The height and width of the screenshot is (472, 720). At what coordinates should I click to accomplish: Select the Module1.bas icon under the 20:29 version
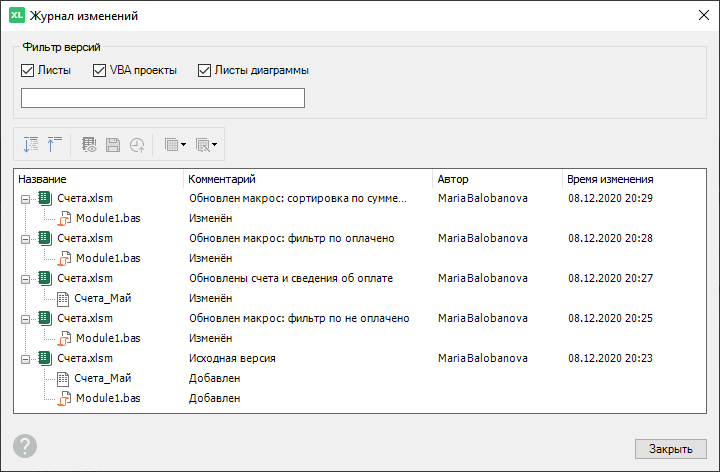[x=65, y=218]
